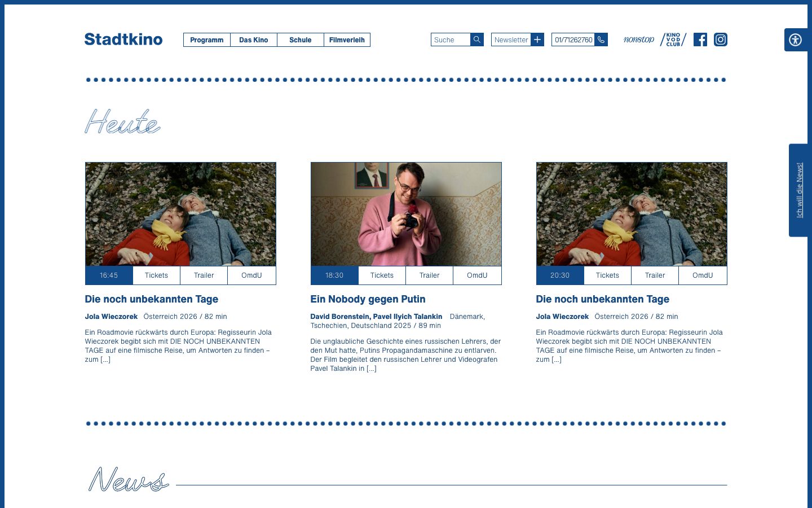
Task: Open the nonstop logo link
Action: (639, 40)
